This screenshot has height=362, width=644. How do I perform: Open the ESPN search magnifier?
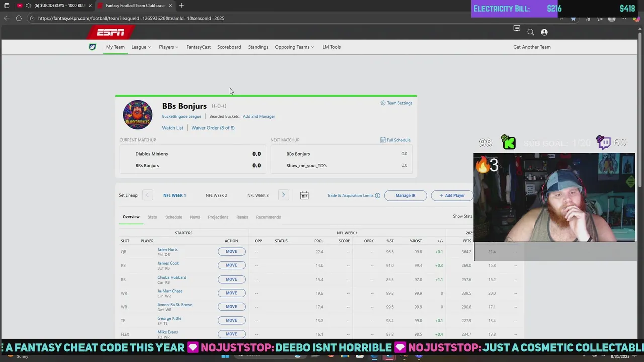(531, 32)
